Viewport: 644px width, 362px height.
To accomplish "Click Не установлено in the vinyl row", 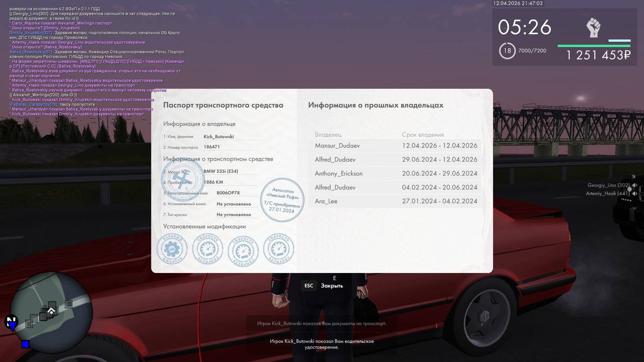I will point(233,204).
